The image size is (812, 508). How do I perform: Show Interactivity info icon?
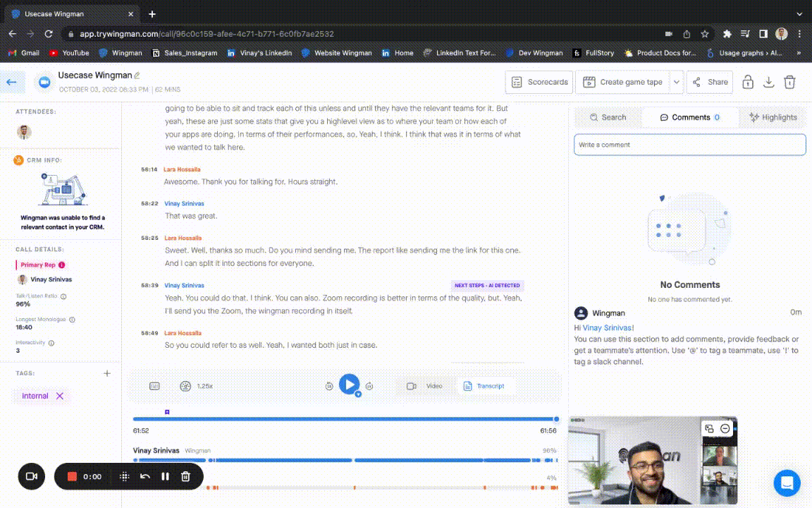pos(51,343)
